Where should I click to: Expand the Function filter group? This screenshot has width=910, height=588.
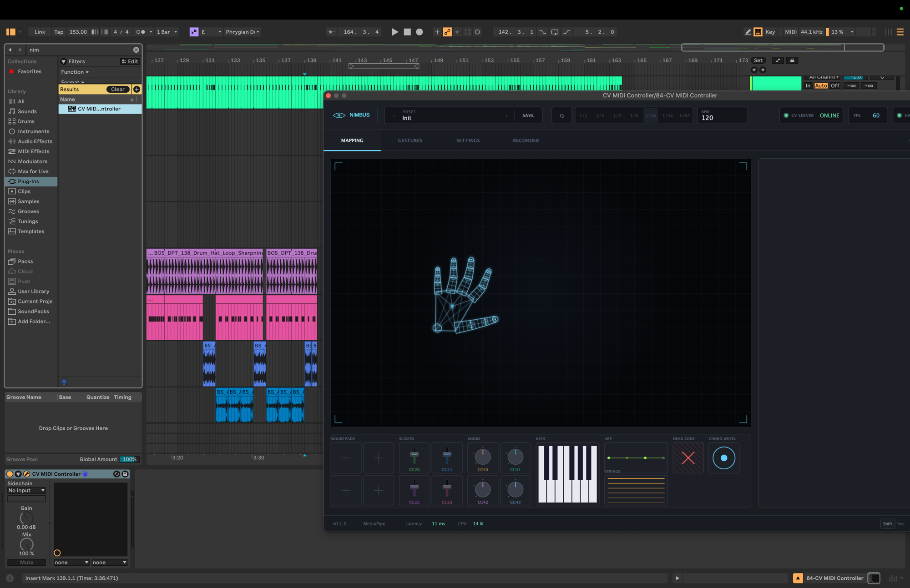point(75,72)
